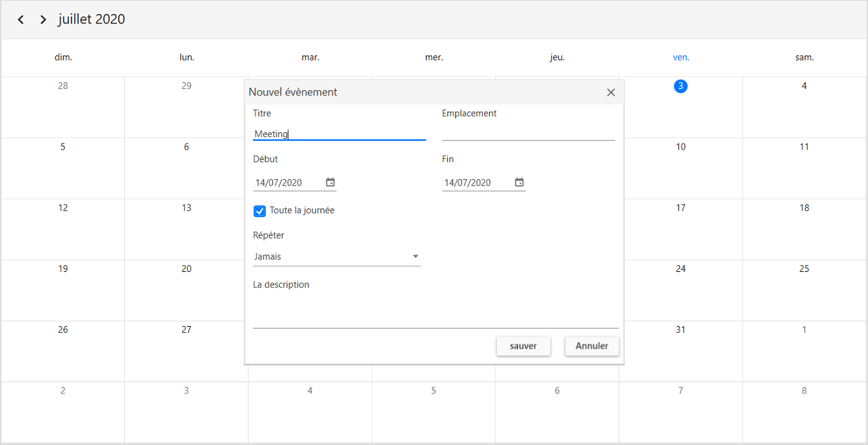This screenshot has width=868, height=445.
Task: Open the Répéter dropdown showing Jamais
Action: click(x=337, y=257)
